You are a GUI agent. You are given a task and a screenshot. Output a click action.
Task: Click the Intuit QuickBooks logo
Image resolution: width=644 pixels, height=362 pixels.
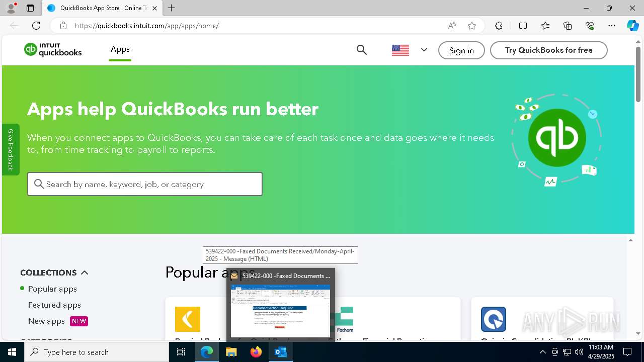point(53,50)
